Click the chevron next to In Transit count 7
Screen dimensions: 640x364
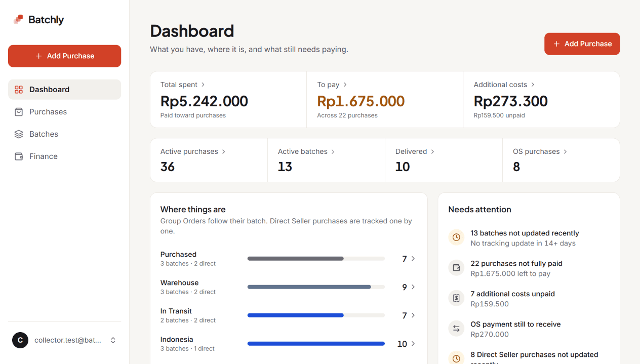pos(413,315)
